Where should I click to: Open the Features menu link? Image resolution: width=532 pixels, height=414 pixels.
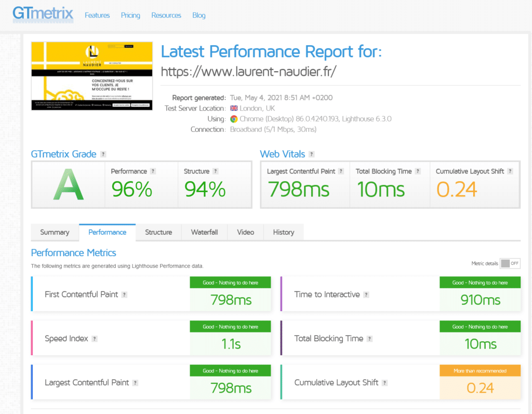point(97,15)
